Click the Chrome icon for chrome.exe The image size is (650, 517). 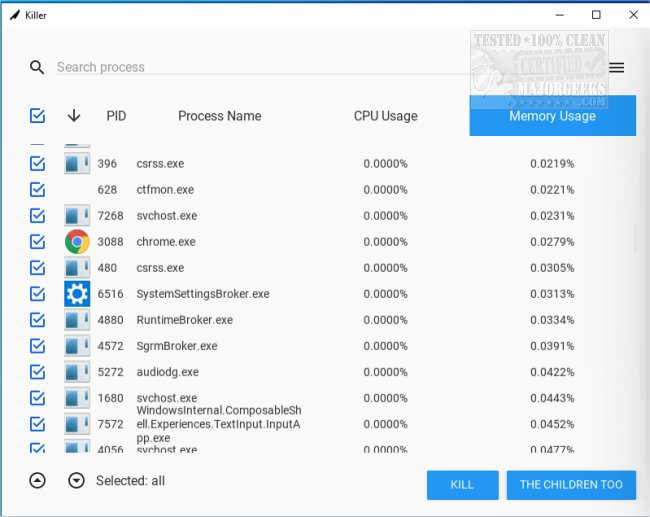click(x=77, y=242)
